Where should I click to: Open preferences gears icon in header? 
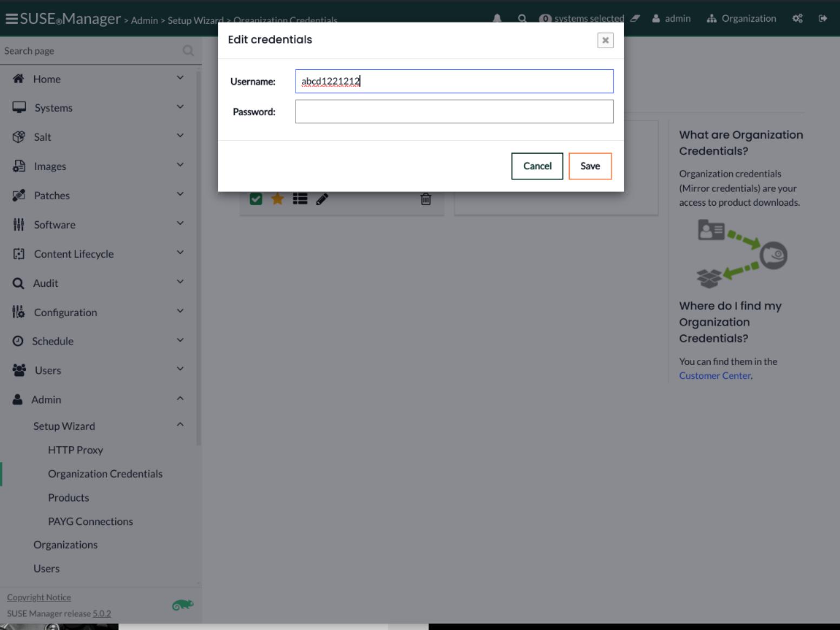click(x=797, y=18)
